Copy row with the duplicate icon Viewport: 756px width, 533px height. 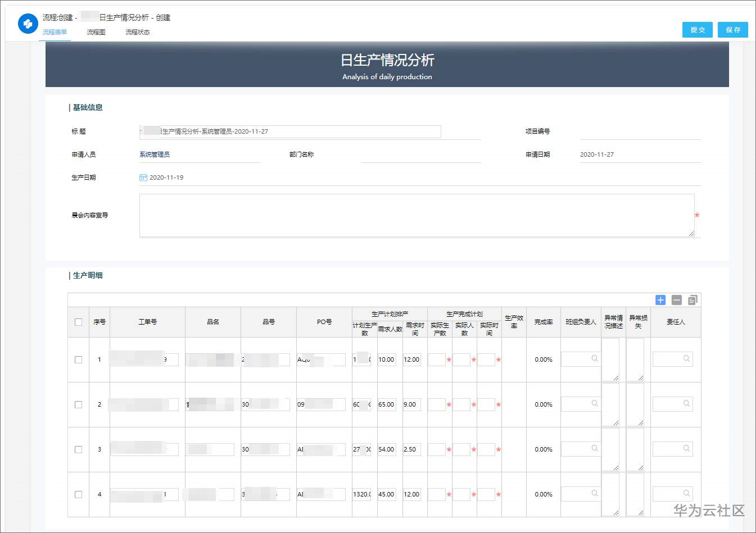tap(692, 300)
